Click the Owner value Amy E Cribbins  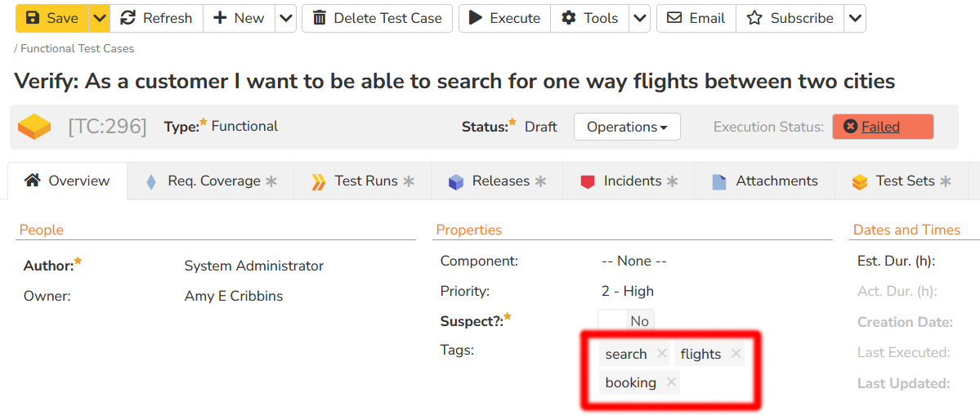pos(234,297)
